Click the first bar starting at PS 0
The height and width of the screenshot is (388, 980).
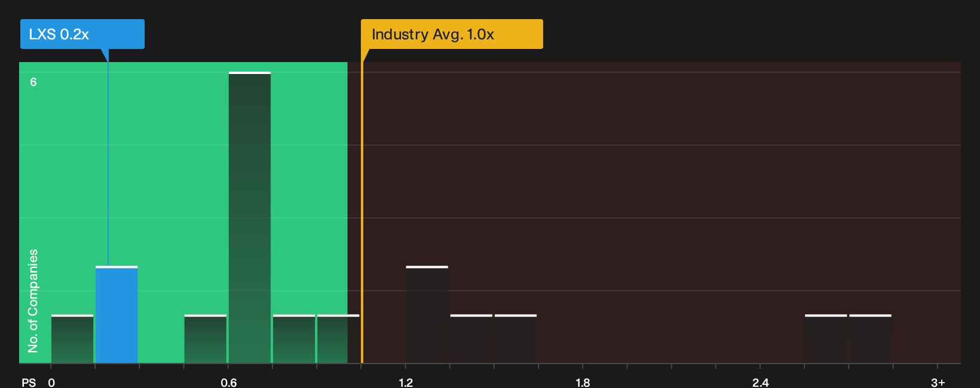click(72, 339)
